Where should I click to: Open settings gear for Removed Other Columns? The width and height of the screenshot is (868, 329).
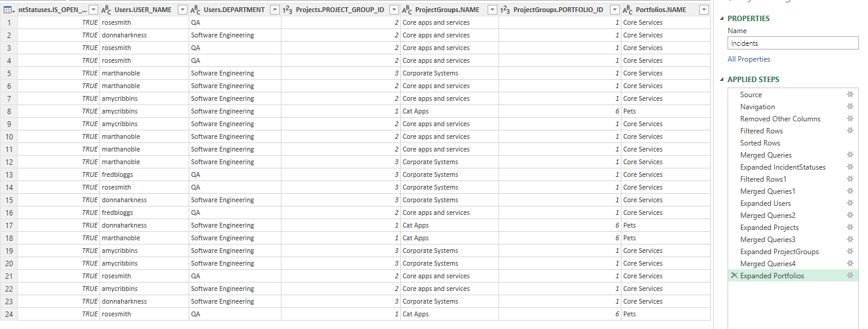click(851, 119)
